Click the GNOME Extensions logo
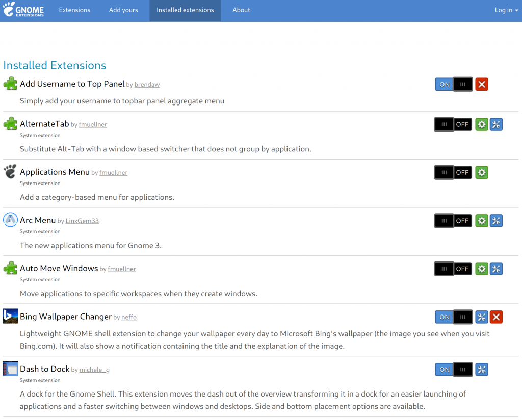 coord(23,10)
